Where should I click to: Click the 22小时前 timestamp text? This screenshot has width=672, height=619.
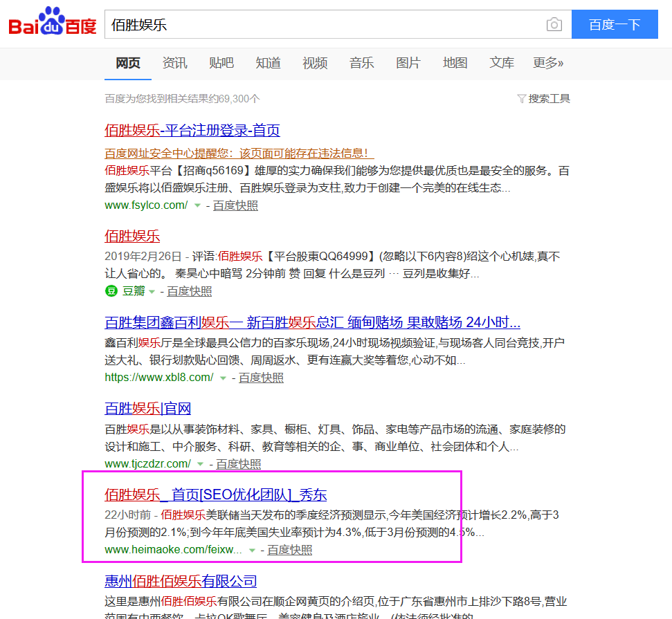[x=128, y=515]
